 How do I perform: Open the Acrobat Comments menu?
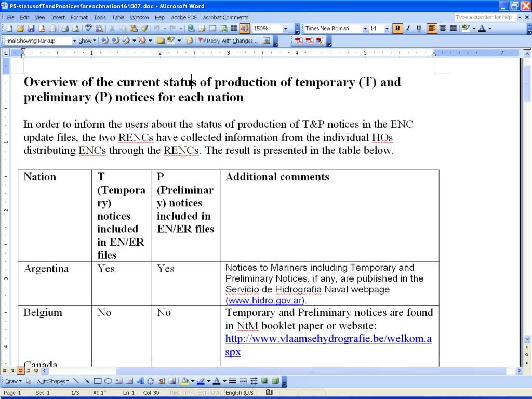tap(225, 17)
